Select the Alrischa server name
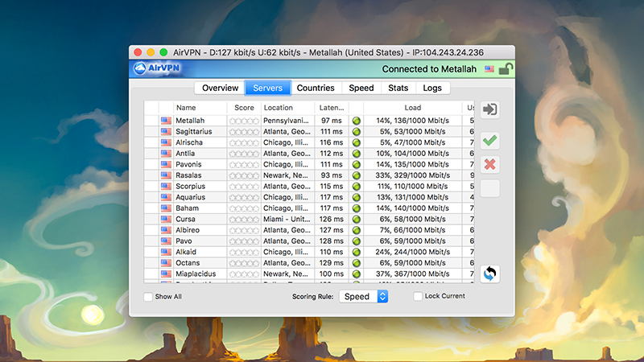This screenshot has width=644, height=362. pyautogui.click(x=189, y=142)
